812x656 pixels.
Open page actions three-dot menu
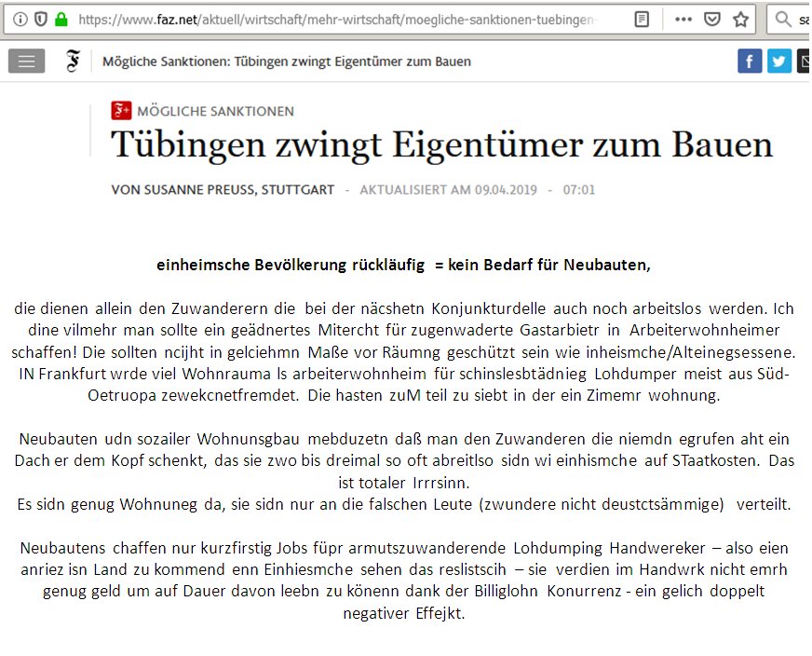pyautogui.click(x=683, y=20)
